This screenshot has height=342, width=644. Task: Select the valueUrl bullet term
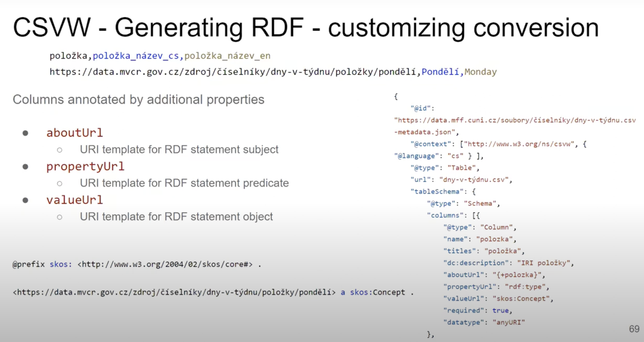click(75, 200)
